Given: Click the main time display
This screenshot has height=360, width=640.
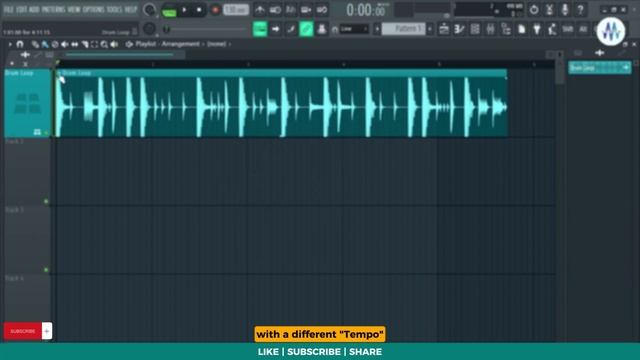Looking at the screenshot, I should 366,10.
